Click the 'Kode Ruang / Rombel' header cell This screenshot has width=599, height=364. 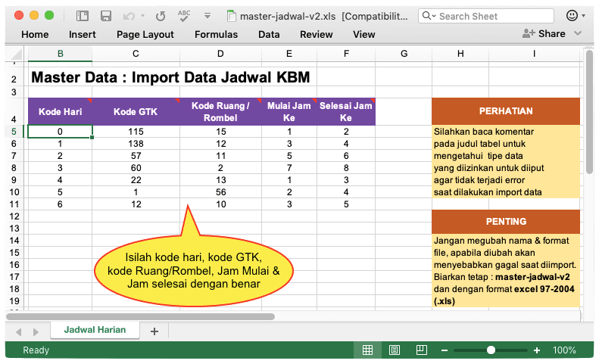click(x=220, y=111)
